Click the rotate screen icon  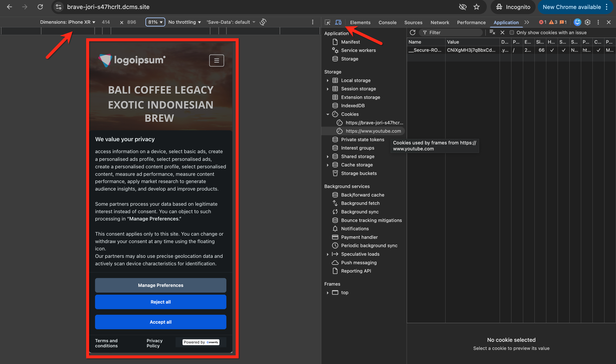click(263, 22)
